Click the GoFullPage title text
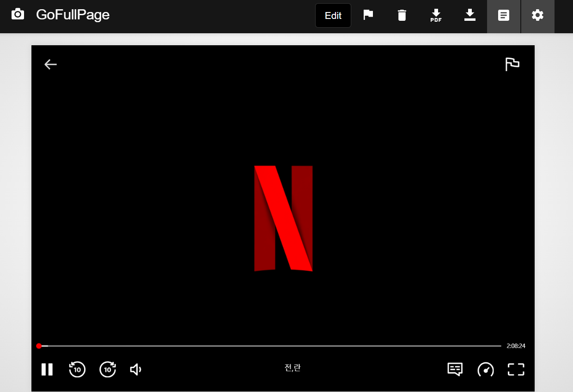The width and height of the screenshot is (573, 392). point(73,15)
